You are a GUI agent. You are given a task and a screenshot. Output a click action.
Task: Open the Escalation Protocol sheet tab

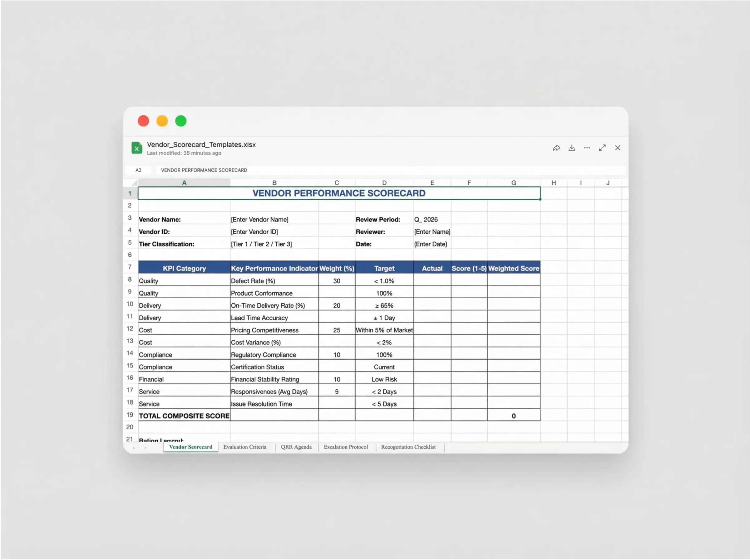pos(346,447)
